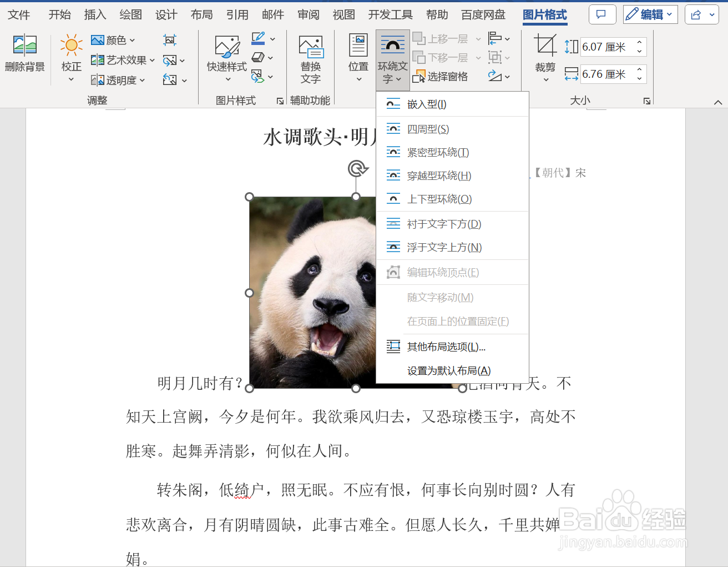Switch to the 开始 Home tab

point(60,14)
